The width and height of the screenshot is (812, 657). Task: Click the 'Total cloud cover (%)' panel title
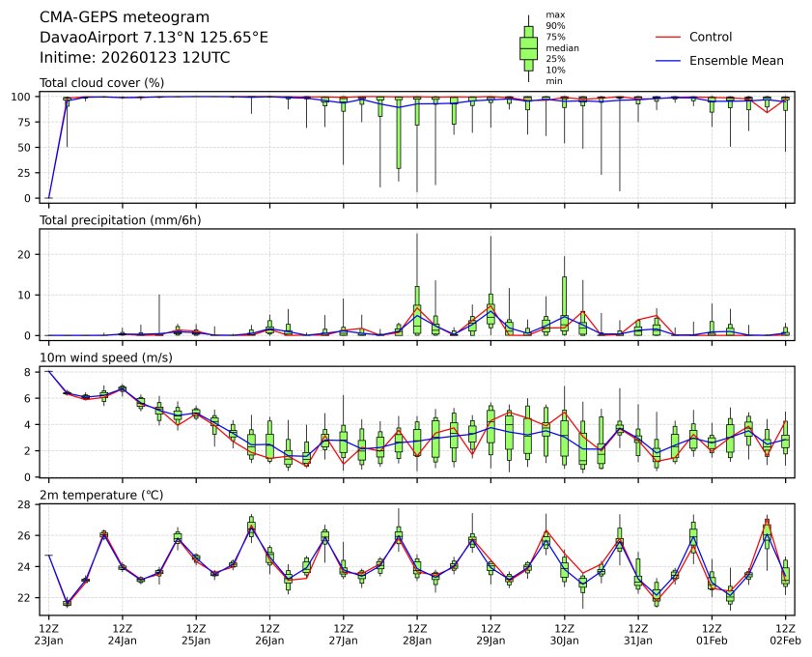101,82
